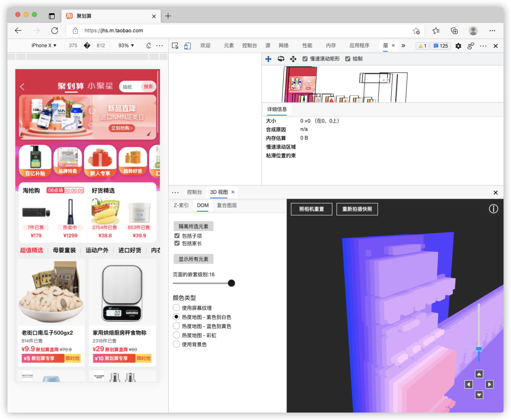Open DevTools settings gear

(x=458, y=46)
